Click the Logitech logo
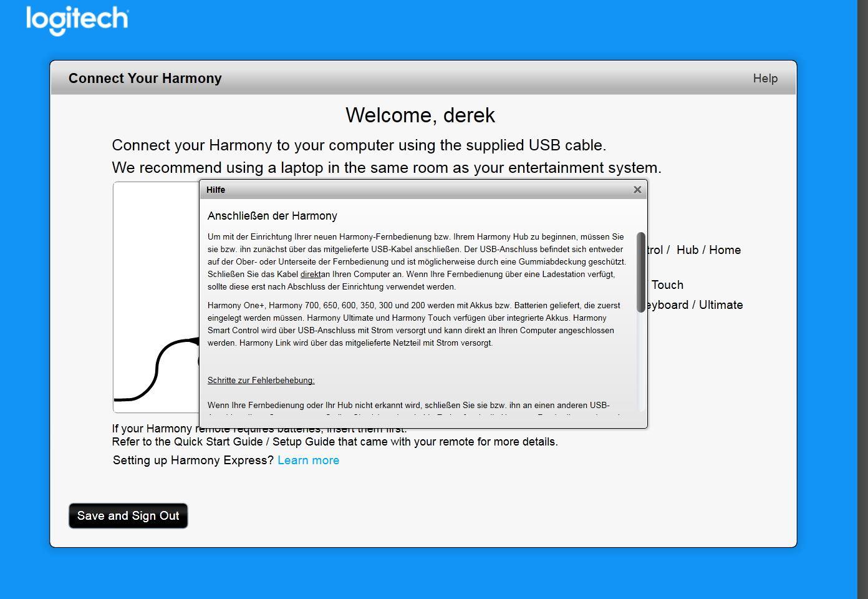Screen dimensions: 868x599 point(77,20)
